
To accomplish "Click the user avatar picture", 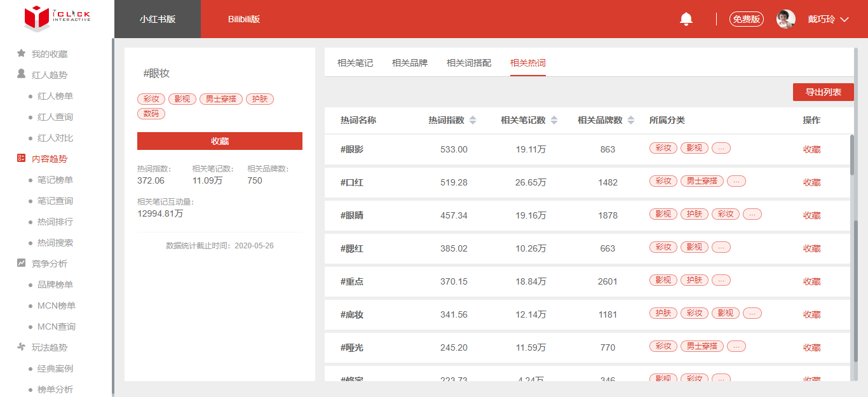I will click(786, 19).
